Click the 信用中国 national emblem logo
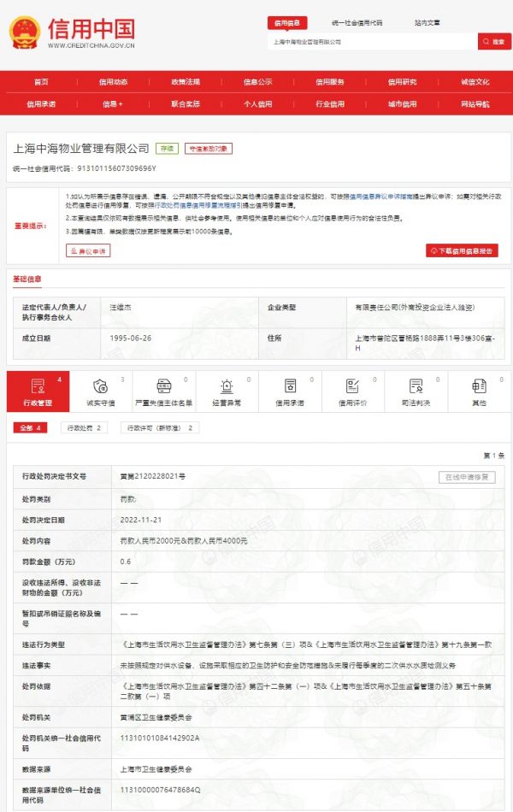This screenshot has height=812, width=513. coord(25,33)
